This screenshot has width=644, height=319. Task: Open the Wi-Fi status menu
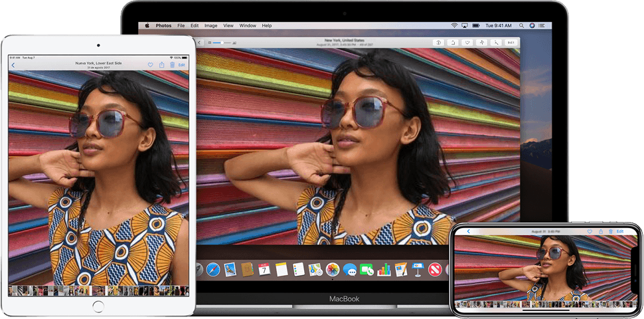click(x=454, y=26)
